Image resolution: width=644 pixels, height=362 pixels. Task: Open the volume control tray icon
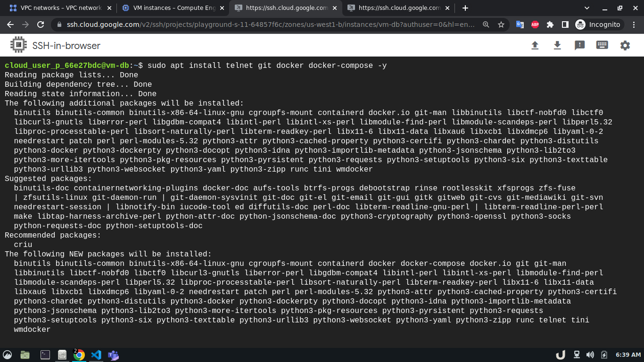pyautogui.click(x=590, y=355)
